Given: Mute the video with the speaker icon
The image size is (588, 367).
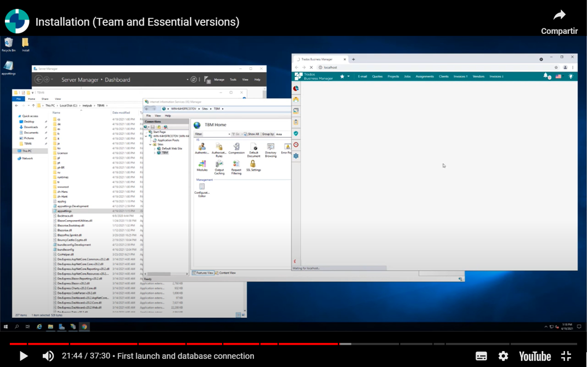Looking at the screenshot, I should [48, 356].
